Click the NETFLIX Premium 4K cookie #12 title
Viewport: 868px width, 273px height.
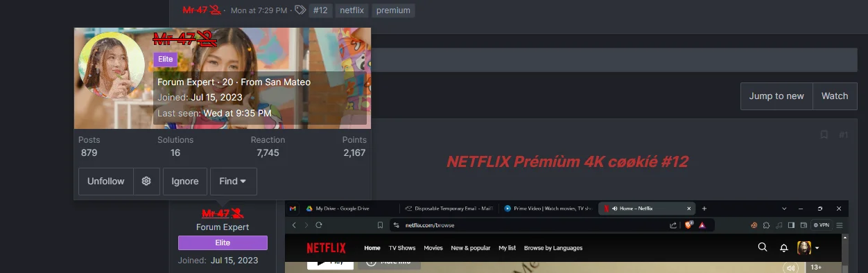[567, 162]
